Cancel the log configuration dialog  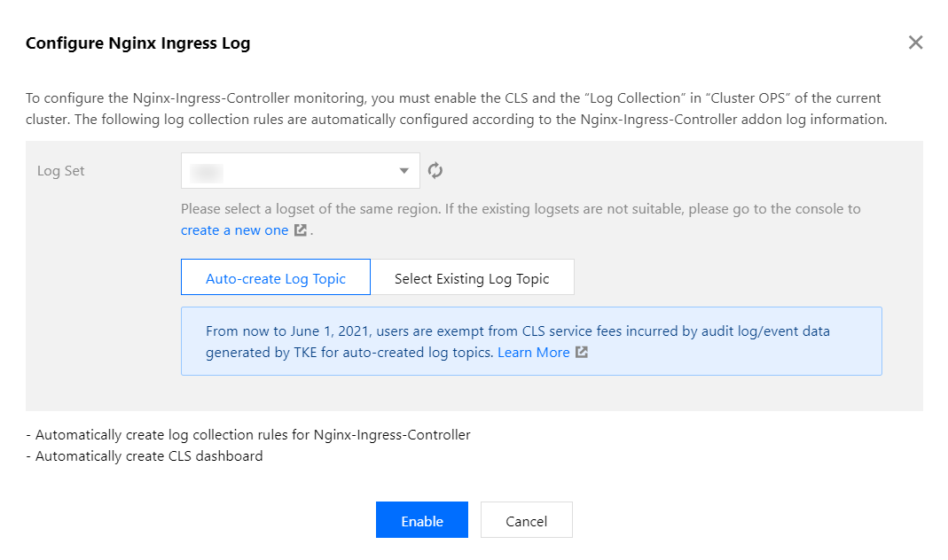[526, 521]
